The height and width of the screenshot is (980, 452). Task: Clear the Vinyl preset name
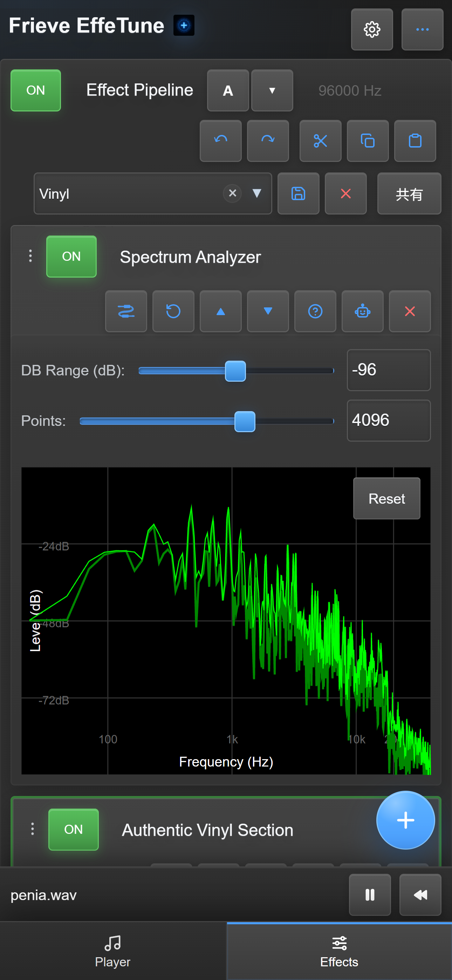pyautogui.click(x=232, y=193)
